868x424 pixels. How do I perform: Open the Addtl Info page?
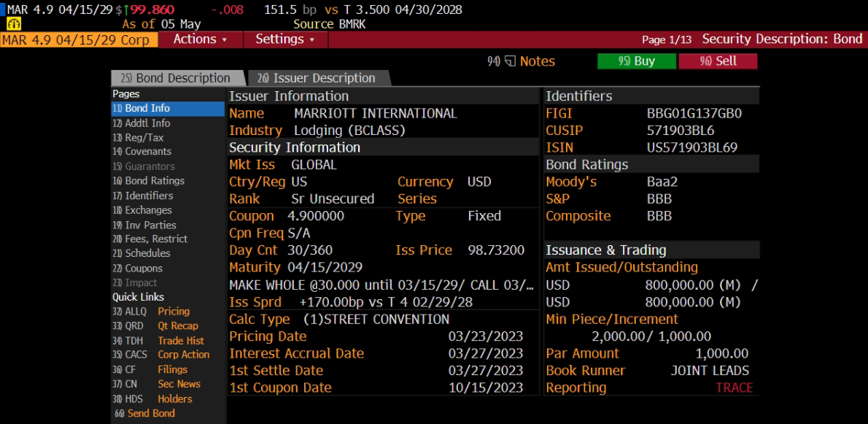142,123
